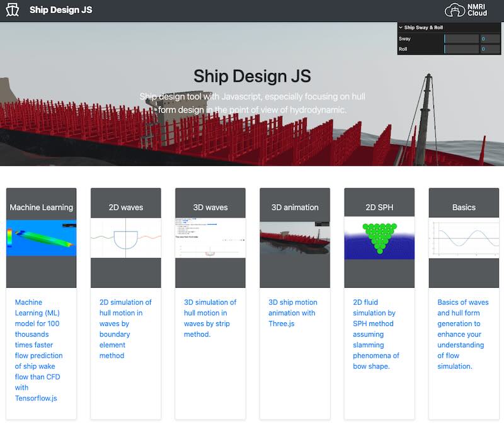Open the 2D SPH green particles thumbnail
Viewport: 504px width, 423px height.
tap(379, 238)
